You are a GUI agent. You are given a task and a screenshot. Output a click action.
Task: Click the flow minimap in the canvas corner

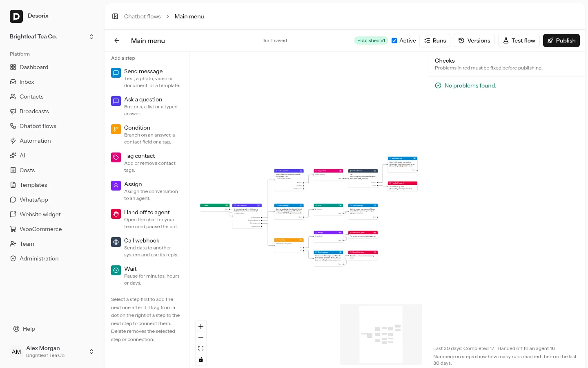(x=381, y=334)
